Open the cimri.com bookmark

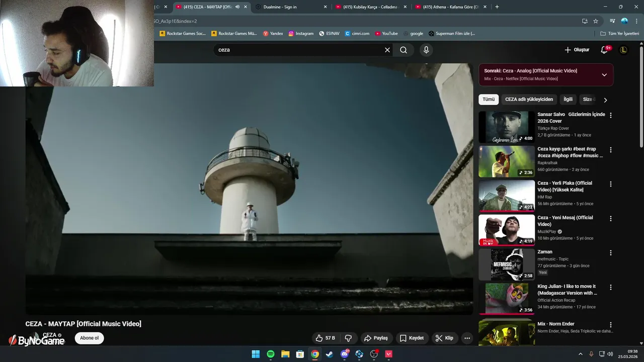point(357,34)
